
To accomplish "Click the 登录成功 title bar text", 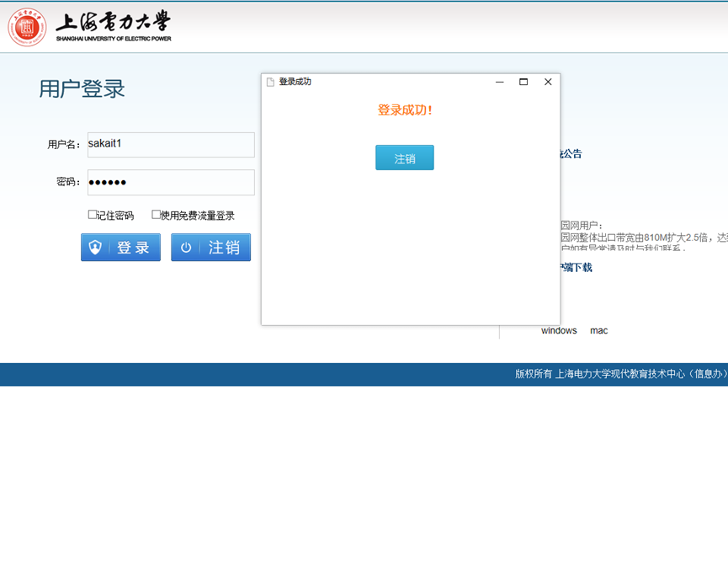I will click(x=295, y=82).
